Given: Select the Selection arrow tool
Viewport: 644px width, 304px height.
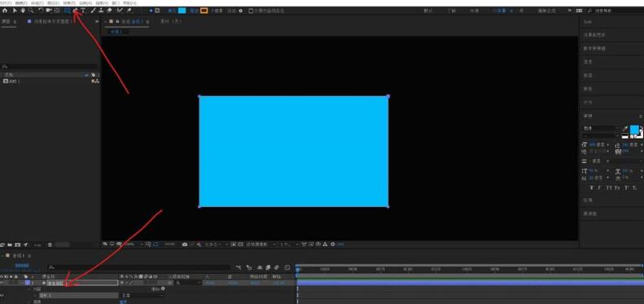Looking at the screenshot, I should [x=15, y=11].
